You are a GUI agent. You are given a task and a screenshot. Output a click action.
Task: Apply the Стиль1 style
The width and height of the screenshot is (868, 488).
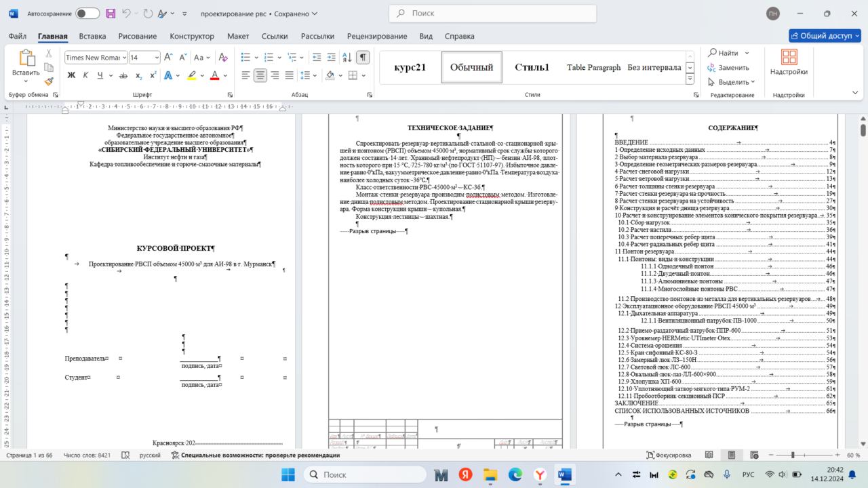point(532,67)
